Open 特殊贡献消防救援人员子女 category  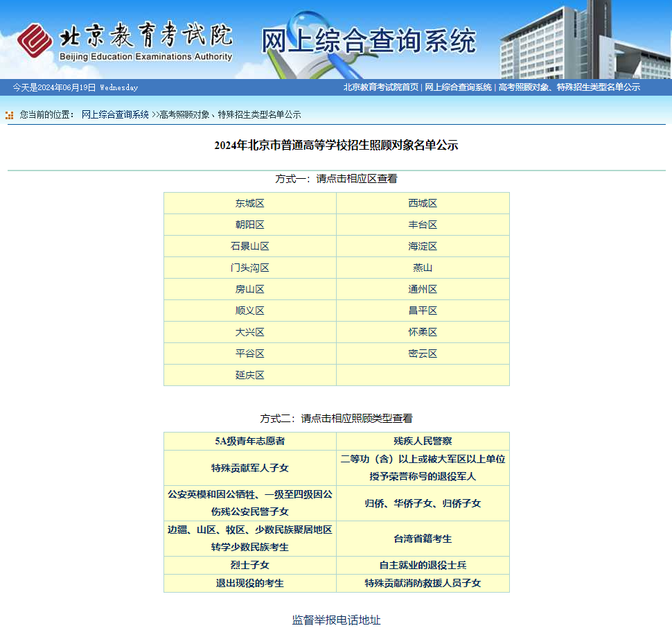(423, 583)
